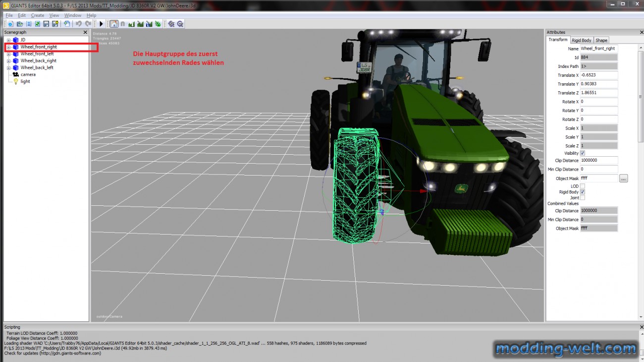Select Wheel_back_right in the Scenegraph
Viewport: 644px width, 362px height.
tap(39, 60)
